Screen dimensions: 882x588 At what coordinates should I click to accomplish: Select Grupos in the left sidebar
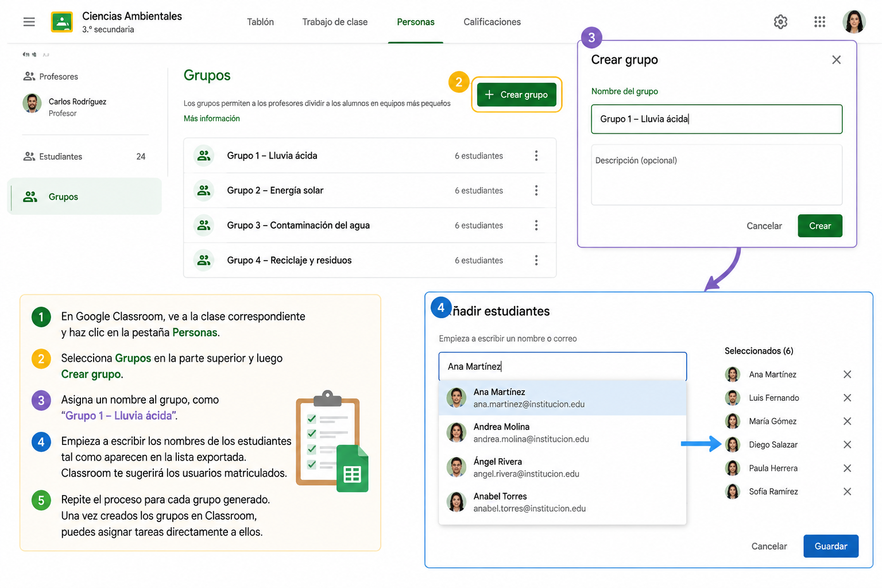[x=84, y=196]
